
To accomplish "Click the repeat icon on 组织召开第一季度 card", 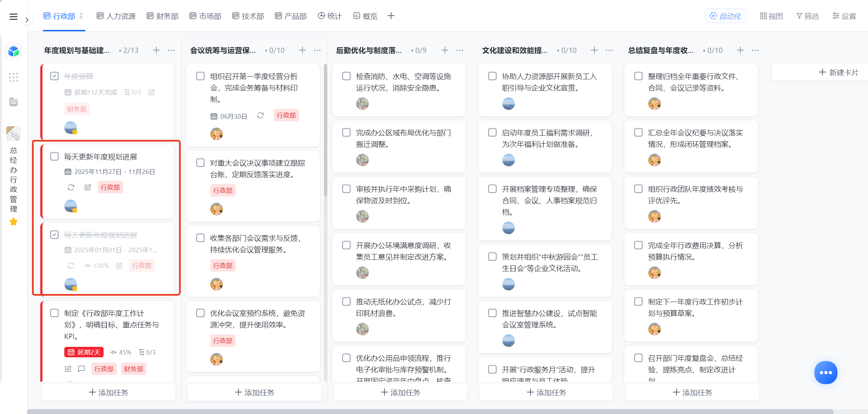I will click(260, 116).
